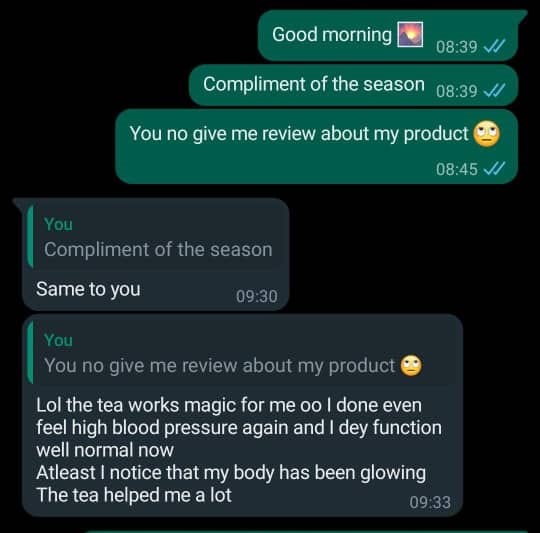Tap the 09:33 timestamp
This screenshot has height=533, width=540.
click(430, 502)
